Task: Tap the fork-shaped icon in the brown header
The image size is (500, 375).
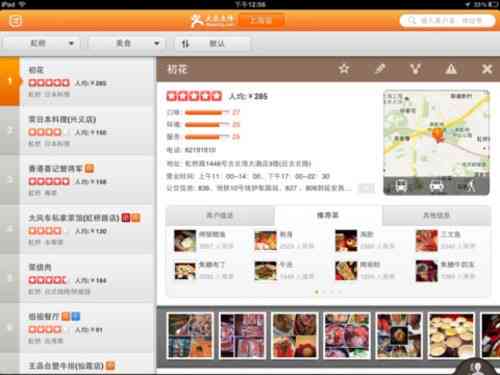Action: click(415, 69)
